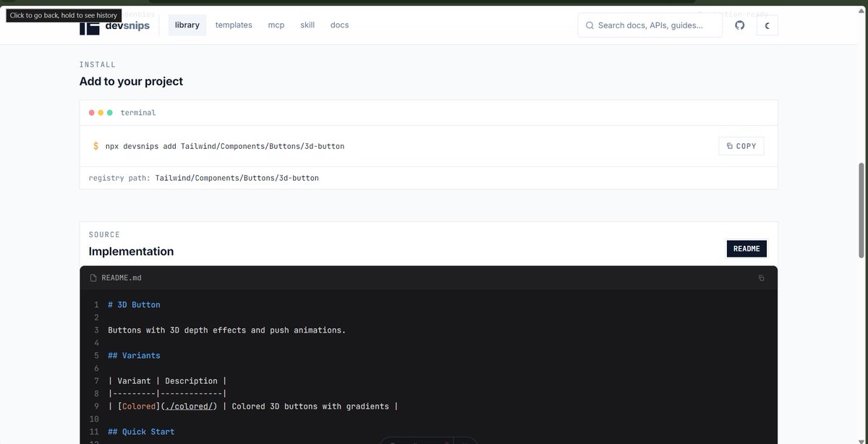Click the README.md file icon
The height and width of the screenshot is (444, 868).
(x=93, y=278)
